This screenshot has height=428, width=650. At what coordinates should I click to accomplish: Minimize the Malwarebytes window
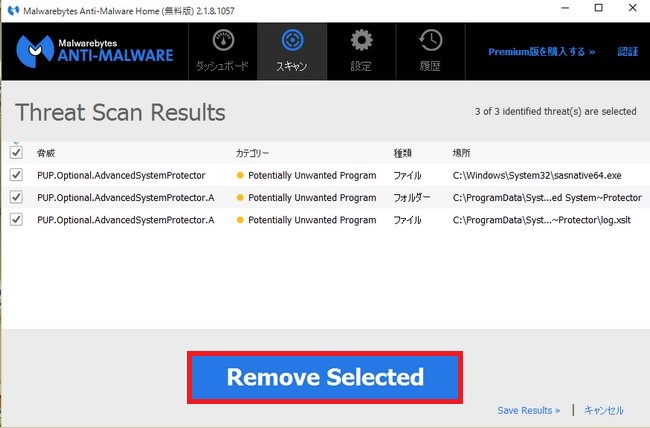click(x=565, y=8)
